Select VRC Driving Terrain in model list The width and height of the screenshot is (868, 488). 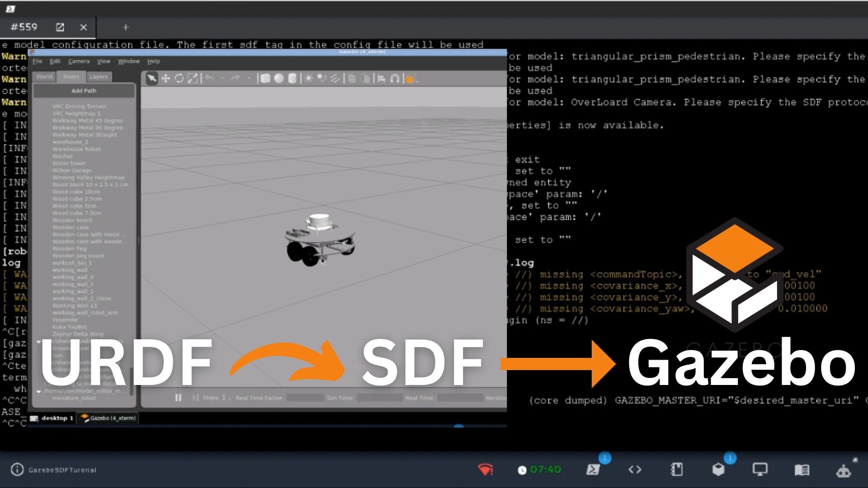79,106
